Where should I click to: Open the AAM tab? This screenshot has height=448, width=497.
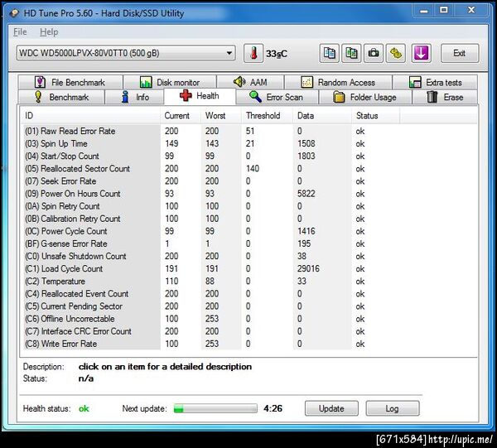click(x=250, y=82)
